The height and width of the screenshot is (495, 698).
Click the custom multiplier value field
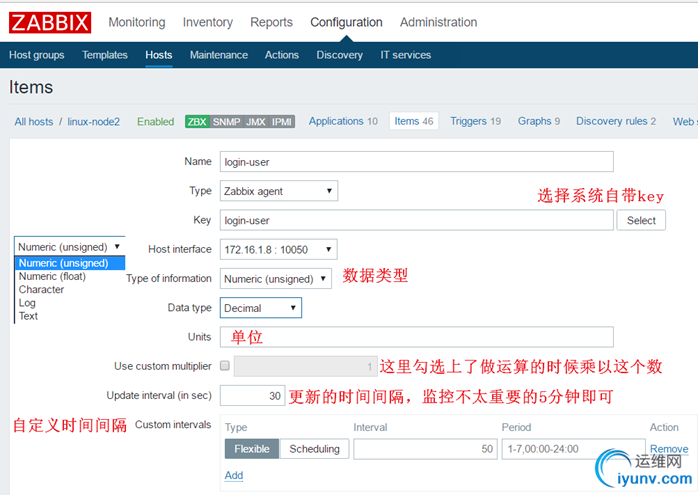305,366
